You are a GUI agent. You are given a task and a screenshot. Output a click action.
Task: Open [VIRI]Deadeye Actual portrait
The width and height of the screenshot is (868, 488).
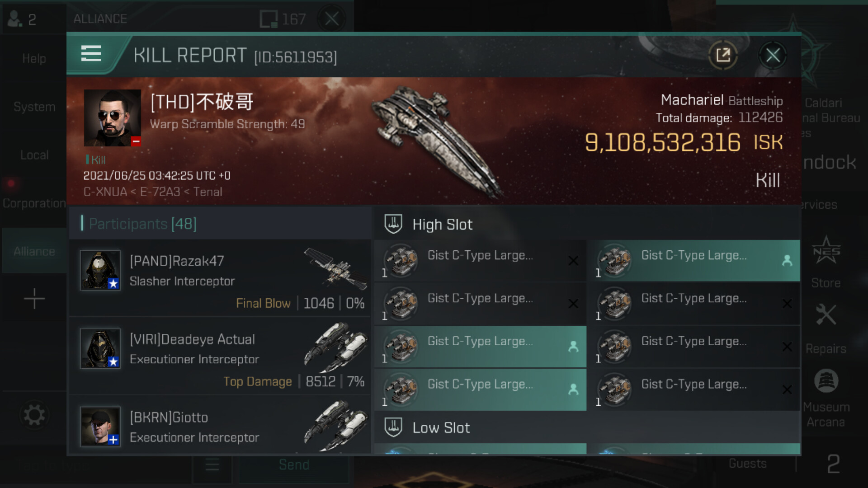pos(100,348)
